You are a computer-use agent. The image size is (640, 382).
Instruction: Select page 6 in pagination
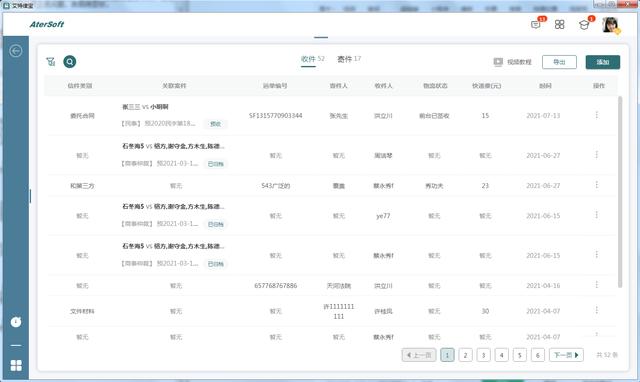coord(538,355)
